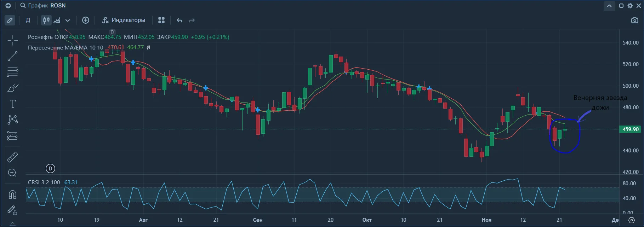Select the ruler measurement tool
This screenshot has height=227, width=644.
coord(13,157)
